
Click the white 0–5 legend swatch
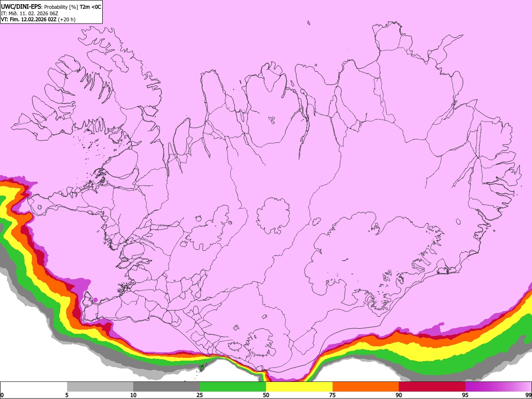(34, 387)
